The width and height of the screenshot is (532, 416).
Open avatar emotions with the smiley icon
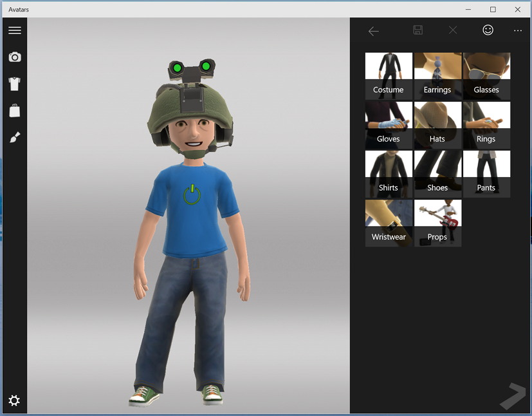point(488,30)
